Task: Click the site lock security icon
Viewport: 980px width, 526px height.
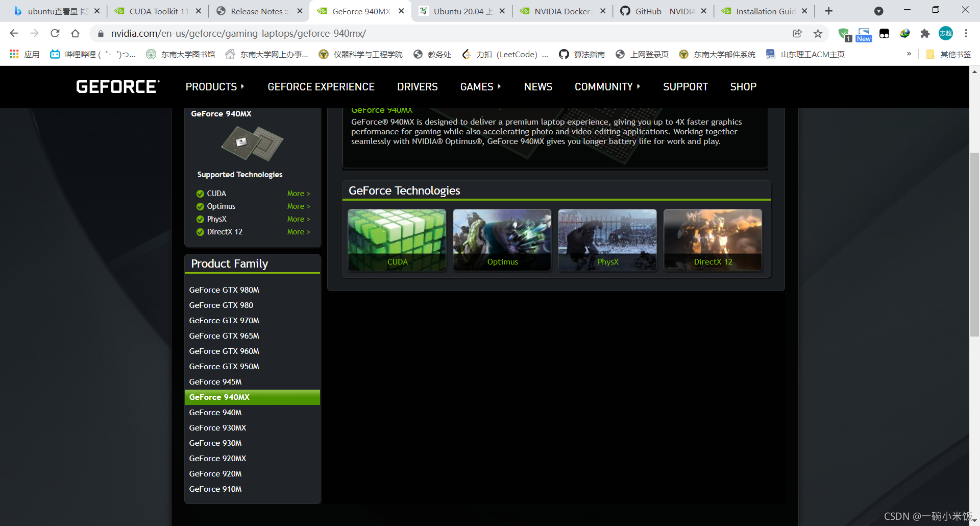Action: point(101,34)
